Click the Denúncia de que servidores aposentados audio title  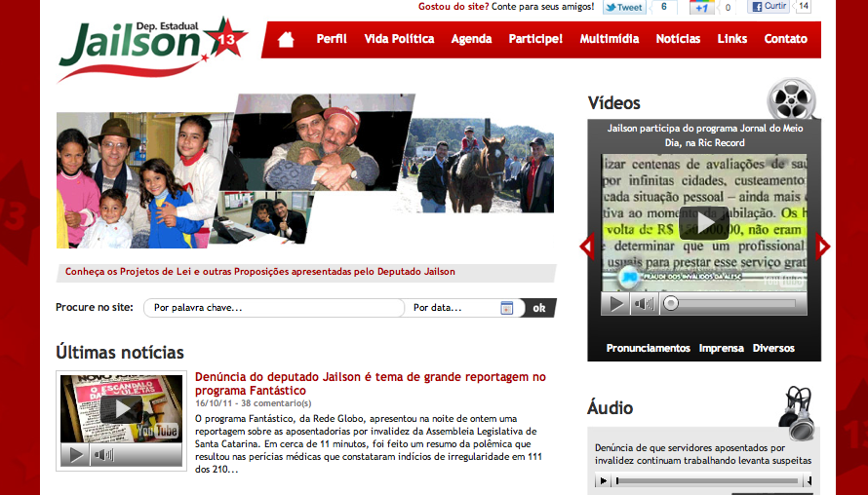click(703, 454)
